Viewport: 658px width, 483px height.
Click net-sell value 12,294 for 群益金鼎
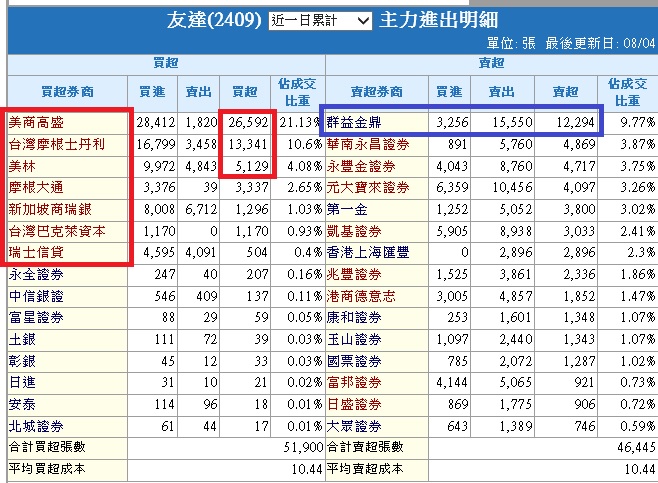pyautogui.click(x=576, y=123)
